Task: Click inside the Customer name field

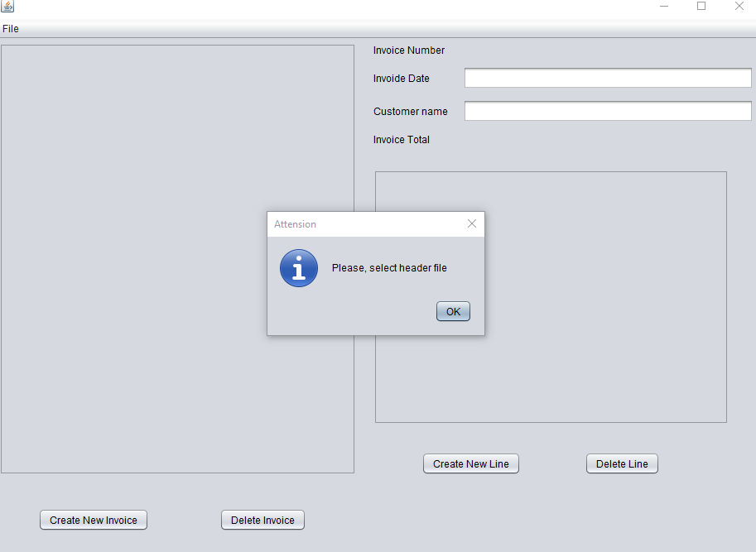Action: coord(607,110)
